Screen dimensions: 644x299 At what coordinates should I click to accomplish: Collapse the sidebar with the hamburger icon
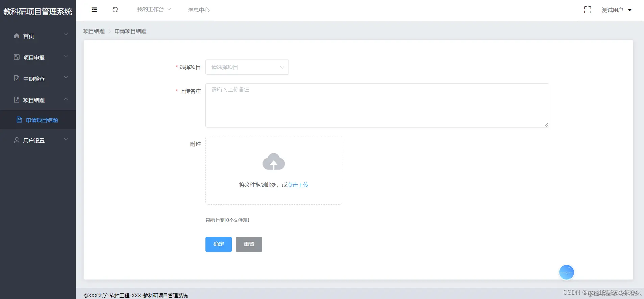(94, 10)
